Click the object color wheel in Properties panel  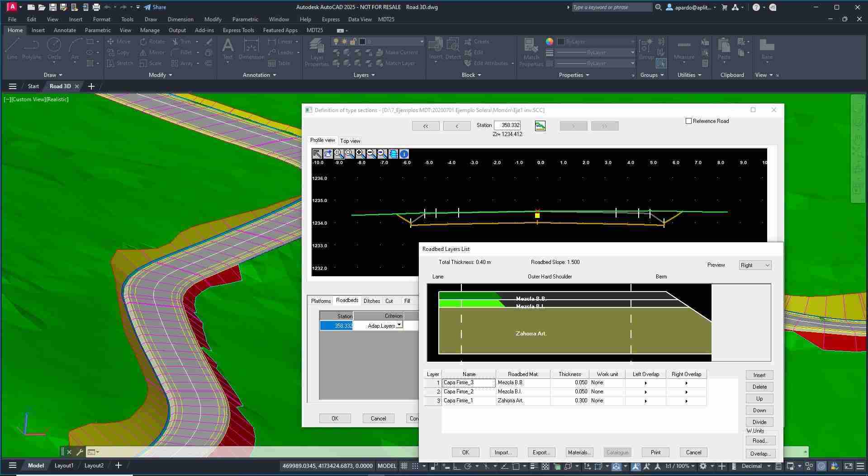[549, 42]
